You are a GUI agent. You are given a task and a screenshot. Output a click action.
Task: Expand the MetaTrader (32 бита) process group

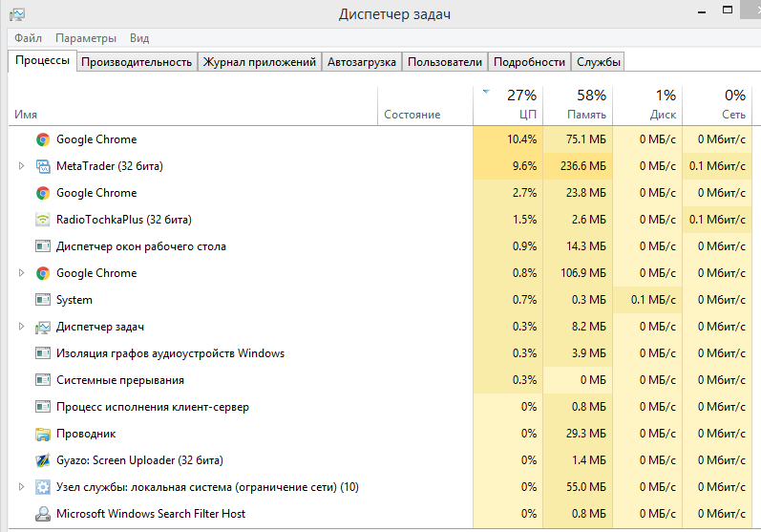pos(21,166)
